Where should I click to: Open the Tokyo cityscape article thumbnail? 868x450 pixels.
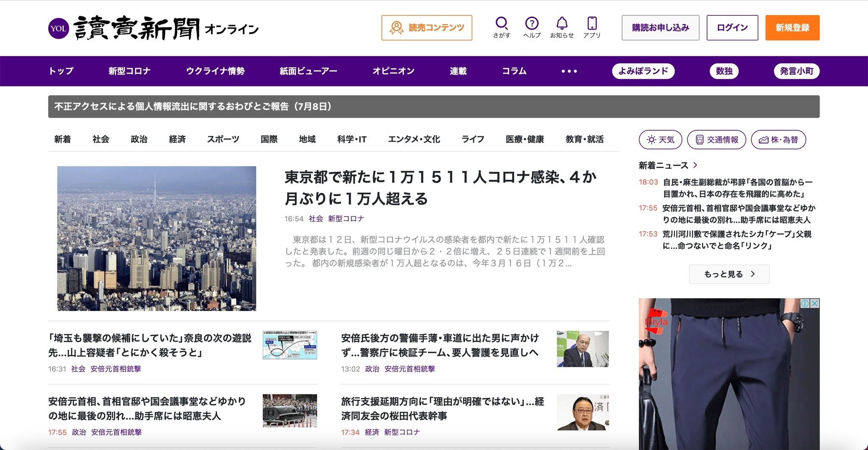pyautogui.click(x=156, y=238)
